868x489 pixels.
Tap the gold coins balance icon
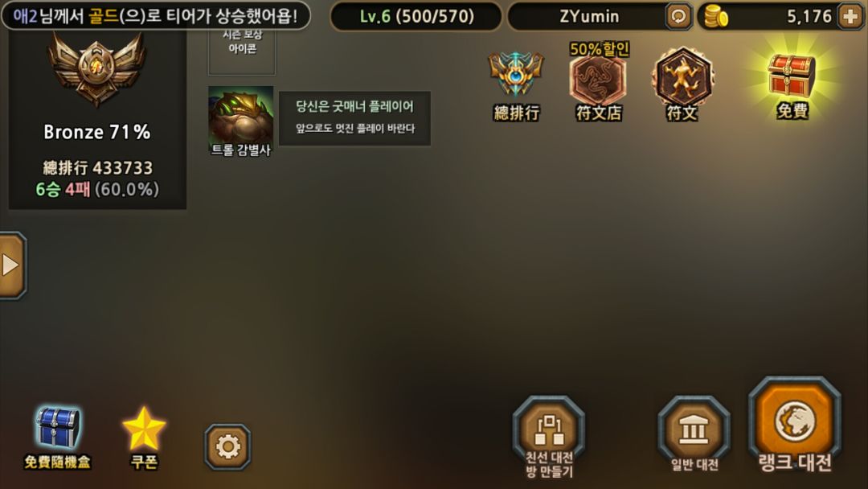pos(716,17)
